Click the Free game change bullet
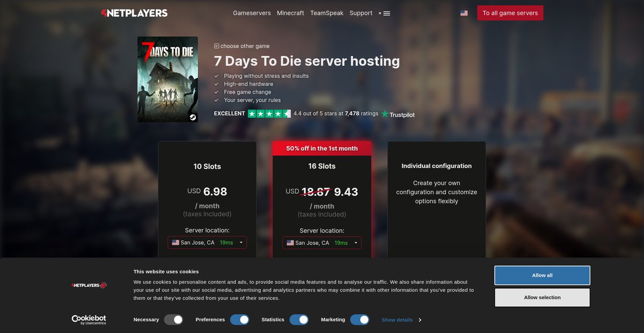 pos(247,92)
